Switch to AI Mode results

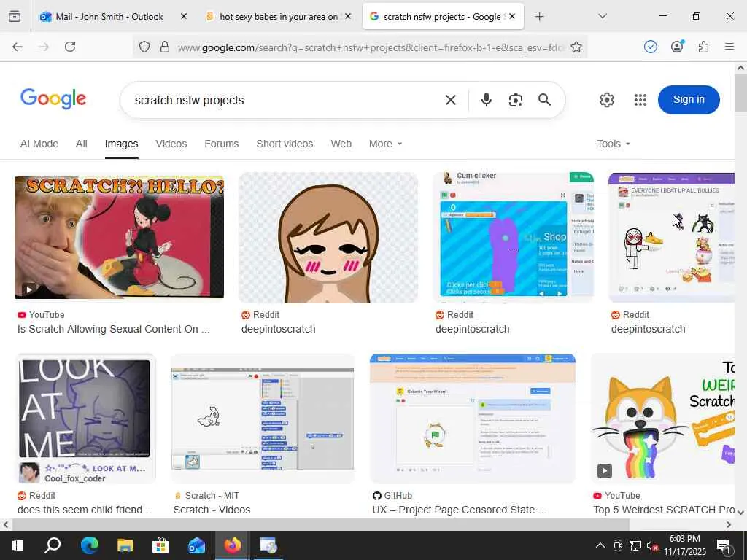[39, 144]
